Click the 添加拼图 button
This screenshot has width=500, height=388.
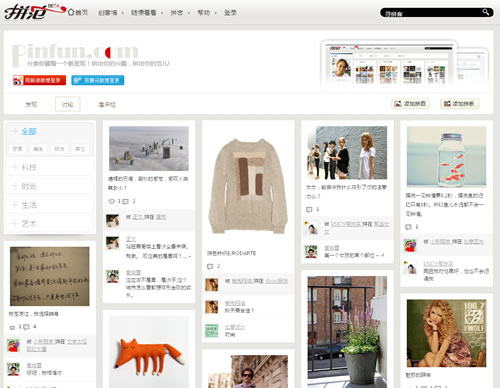[410, 104]
